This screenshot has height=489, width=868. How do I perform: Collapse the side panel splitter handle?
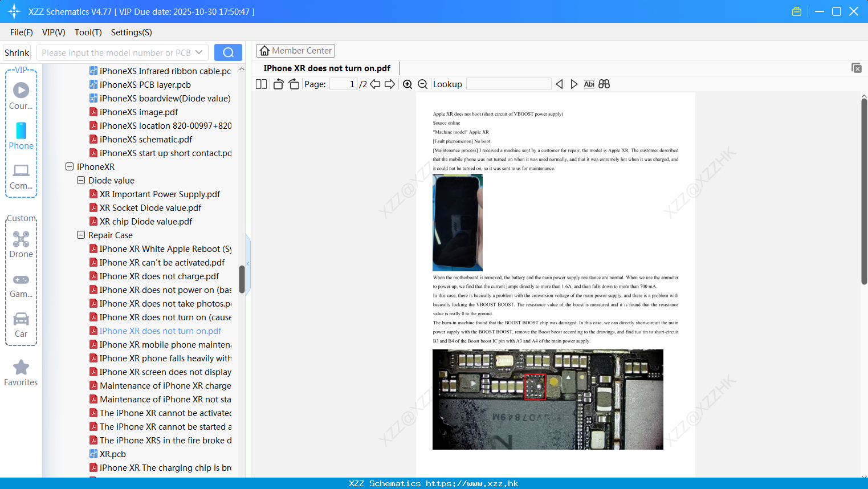coord(248,263)
